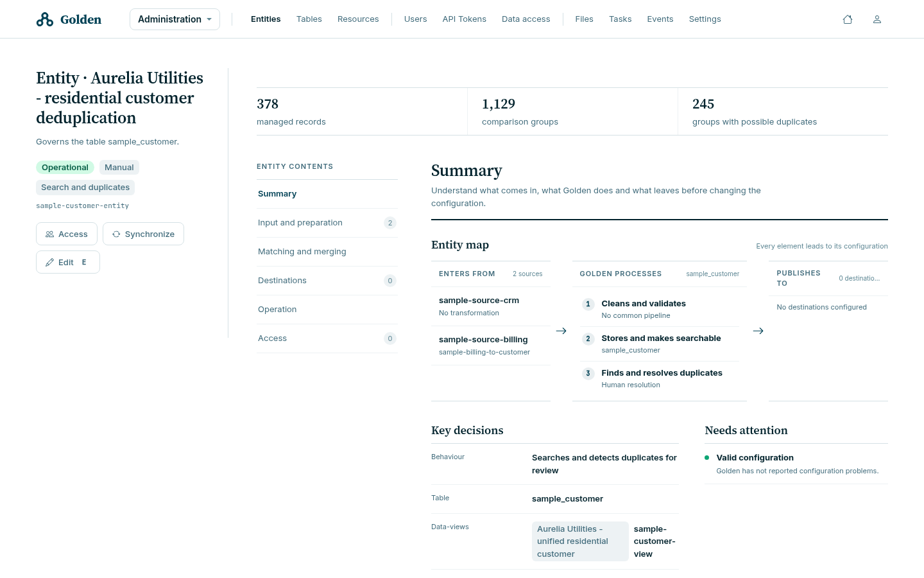
Task: Click the 1,129 comparison groups stat
Action: [x=572, y=112]
